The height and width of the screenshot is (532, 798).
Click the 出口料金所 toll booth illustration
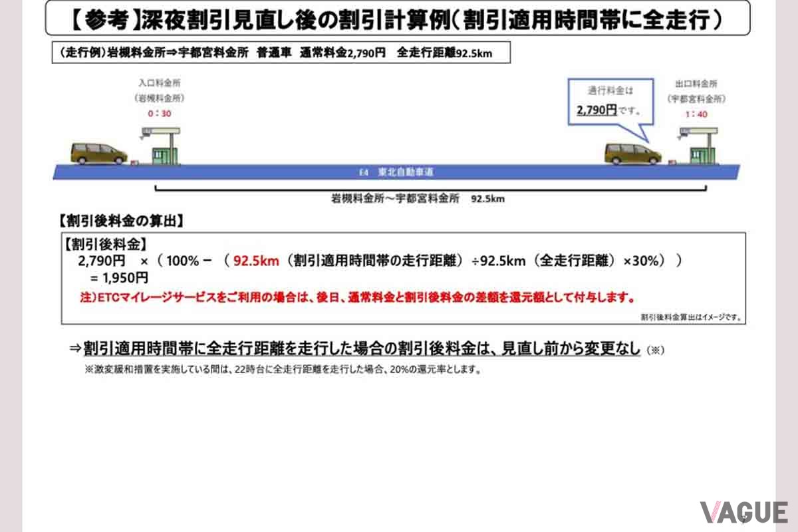click(702, 156)
